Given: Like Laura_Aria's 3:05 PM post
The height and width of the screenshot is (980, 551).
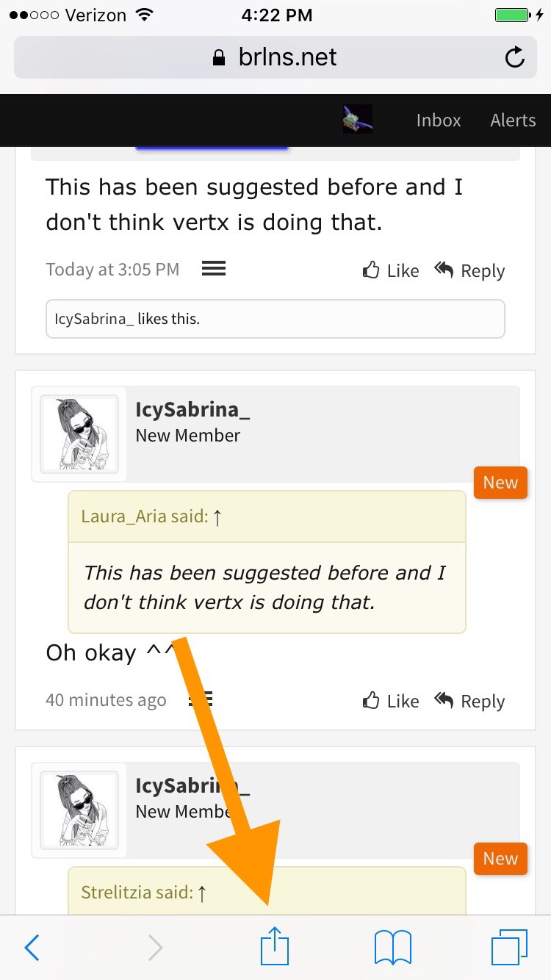Looking at the screenshot, I should [391, 270].
